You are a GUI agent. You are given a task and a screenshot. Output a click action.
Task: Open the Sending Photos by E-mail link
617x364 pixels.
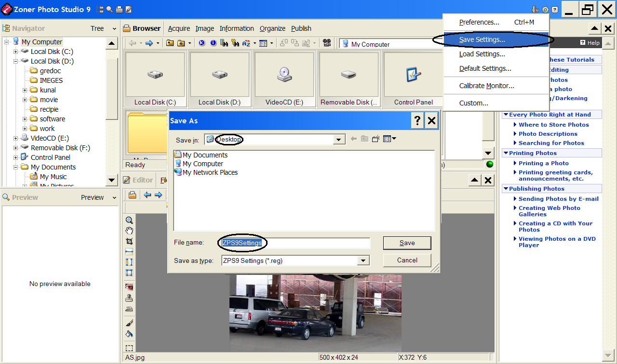click(x=559, y=199)
